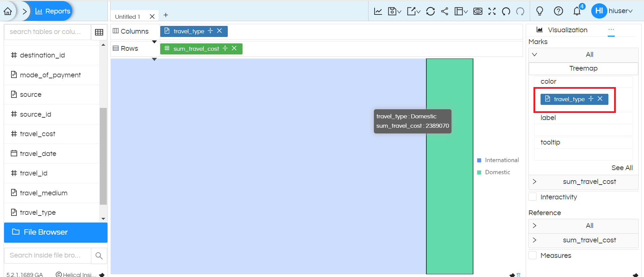Open the Treemap chart type selector
This screenshot has height=277, width=644.
pos(583,68)
